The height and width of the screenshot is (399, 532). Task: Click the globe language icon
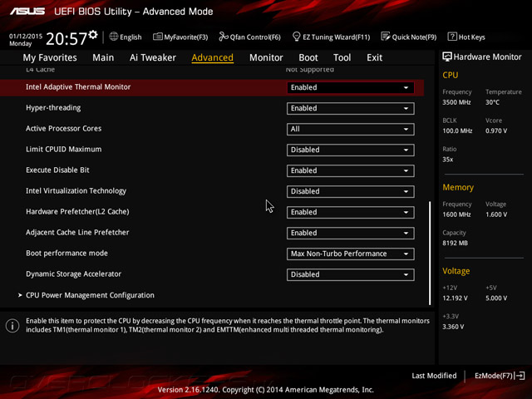[114, 37]
